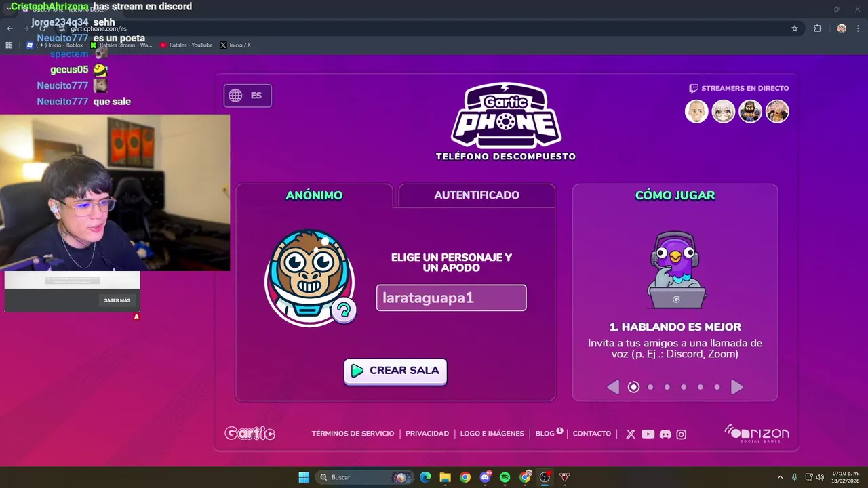Image resolution: width=868 pixels, height=488 pixels.
Task: Click the pigeon with headphones illustration
Action: [x=675, y=270]
